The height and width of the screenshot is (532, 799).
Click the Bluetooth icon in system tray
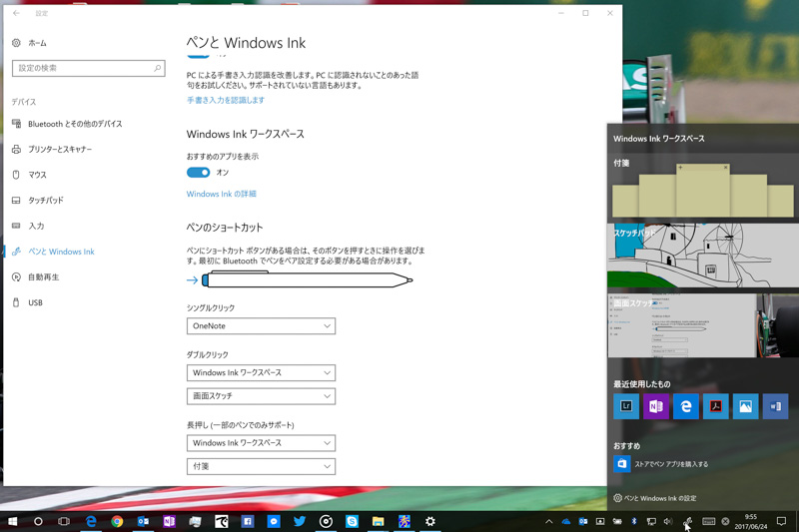(634, 521)
